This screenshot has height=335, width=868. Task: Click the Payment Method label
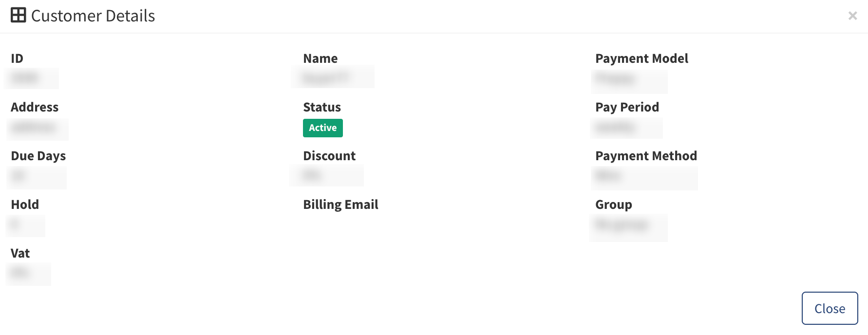(646, 156)
